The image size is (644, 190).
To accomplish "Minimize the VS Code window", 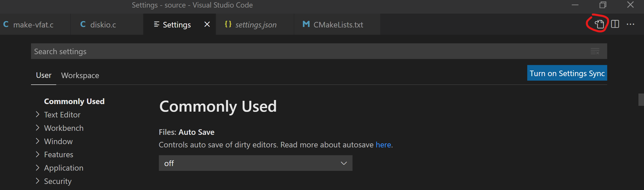I will coord(575,5).
